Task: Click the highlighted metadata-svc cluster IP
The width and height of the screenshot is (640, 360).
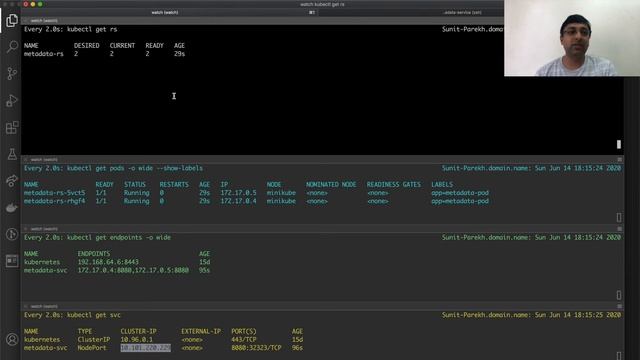Action: pos(146,348)
